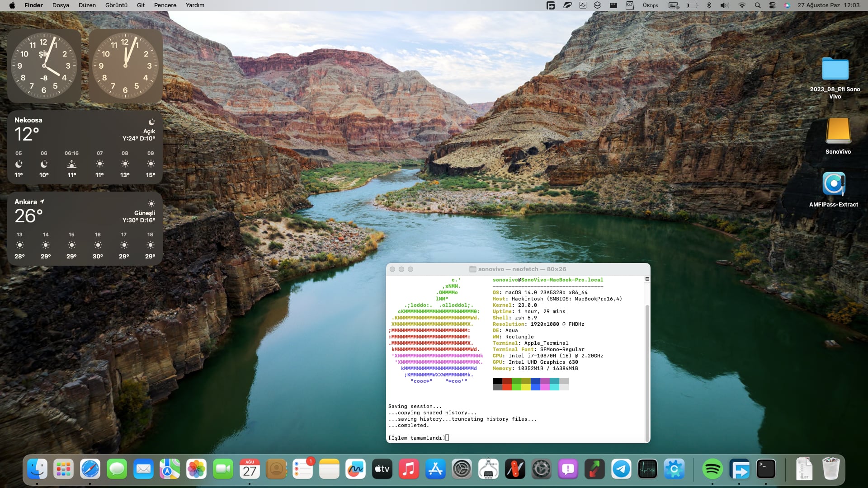Open Activity Monitor dock icon

pyautogui.click(x=647, y=469)
